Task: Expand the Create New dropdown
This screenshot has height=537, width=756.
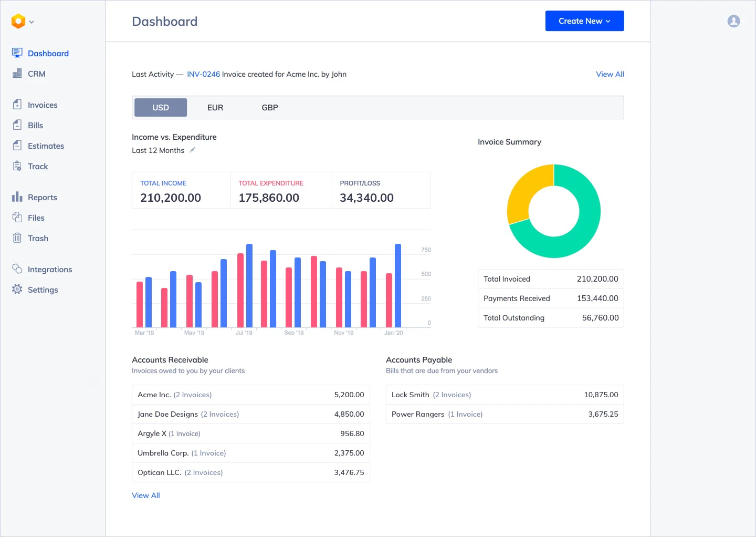Action: (584, 21)
